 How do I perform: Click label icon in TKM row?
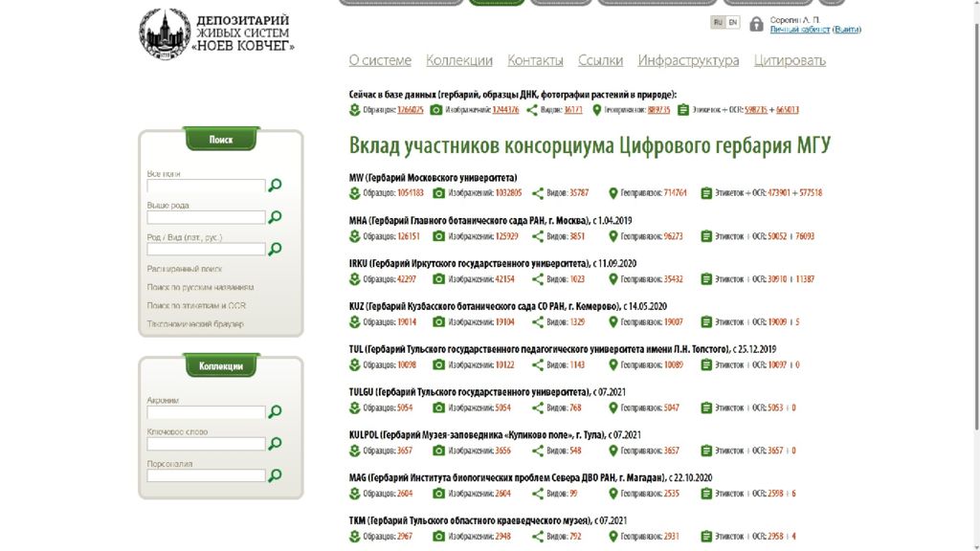(x=706, y=536)
